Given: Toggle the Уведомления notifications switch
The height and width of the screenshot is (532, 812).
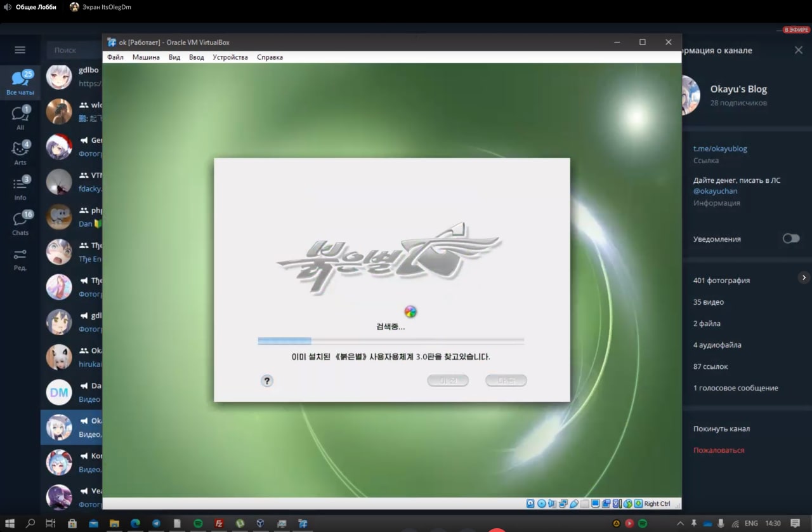Looking at the screenshot, I should [791, 239].
